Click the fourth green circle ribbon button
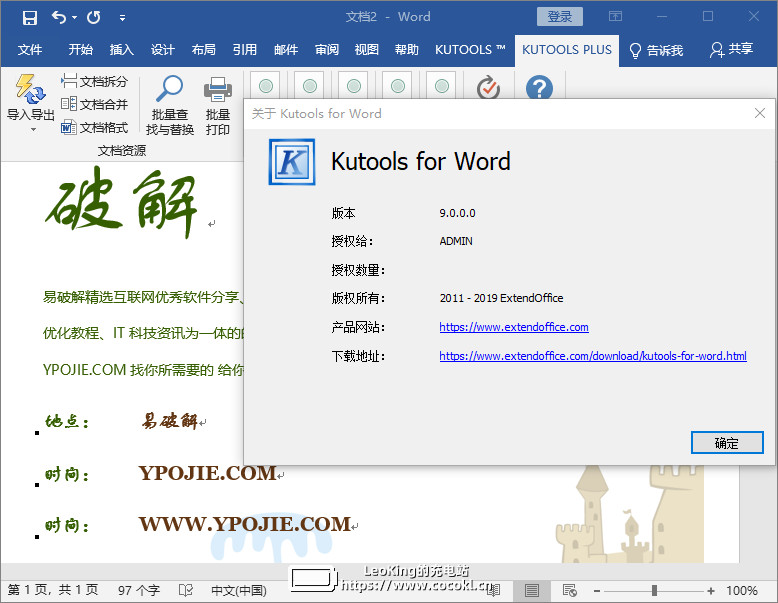Screen dimensions: 778x603 pyautogui.click(x=397, y=86)
